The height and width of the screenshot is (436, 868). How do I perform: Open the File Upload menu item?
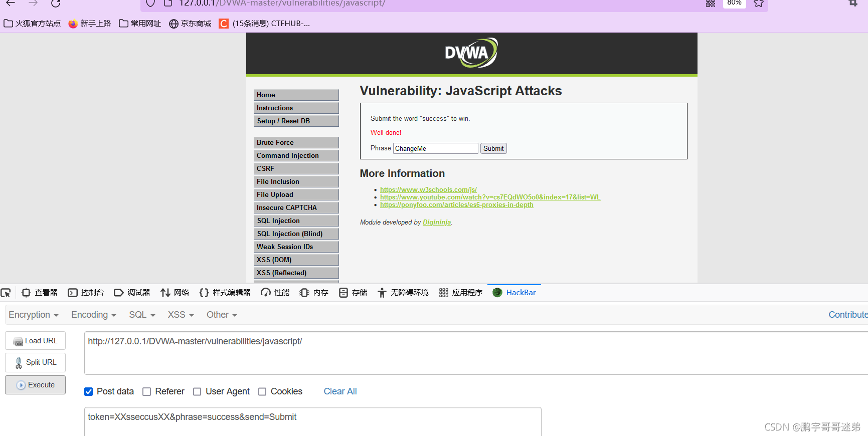(296, 194)
